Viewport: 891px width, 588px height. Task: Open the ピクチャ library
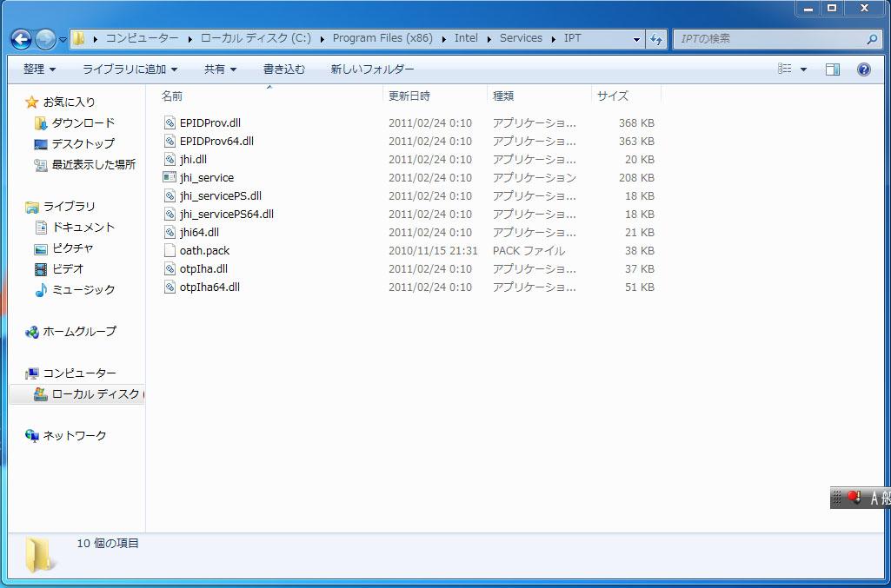(72, 248)
